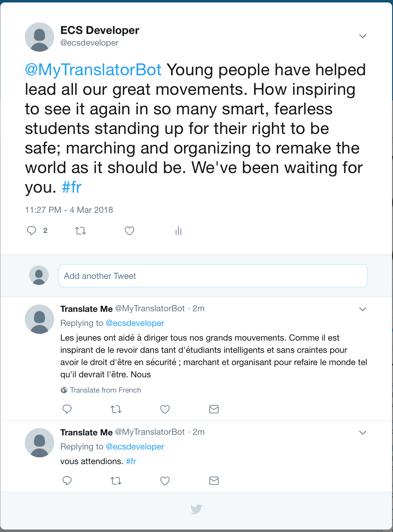393x532 pixels.
Task: Retweet the ECS Developer tweet
Action: click(x=80, y=231)
